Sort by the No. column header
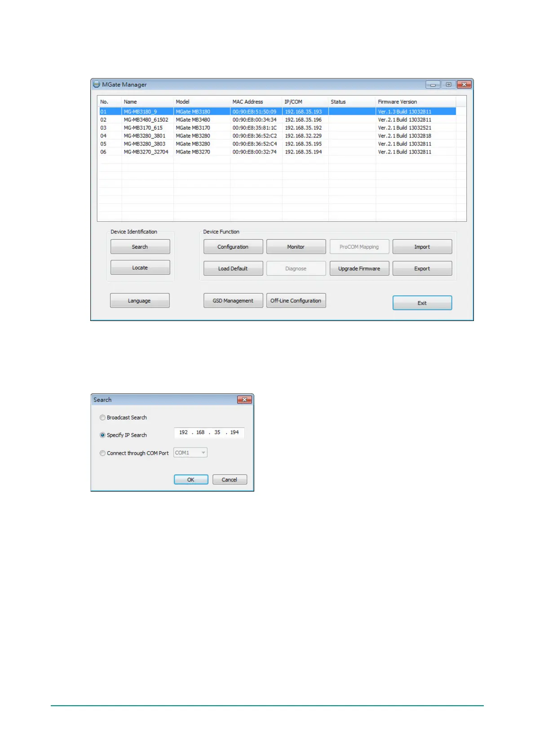The width and height of the screenshot is (535, 756). click(x=109, y=102)
